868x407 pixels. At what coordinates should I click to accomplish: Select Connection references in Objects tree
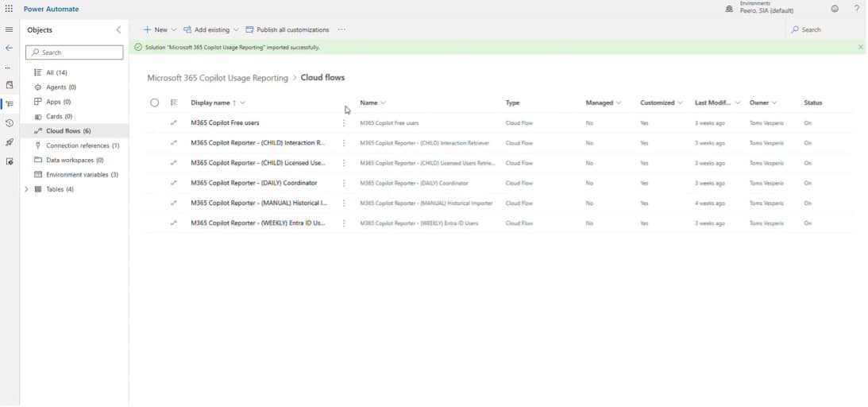[83, 145]
